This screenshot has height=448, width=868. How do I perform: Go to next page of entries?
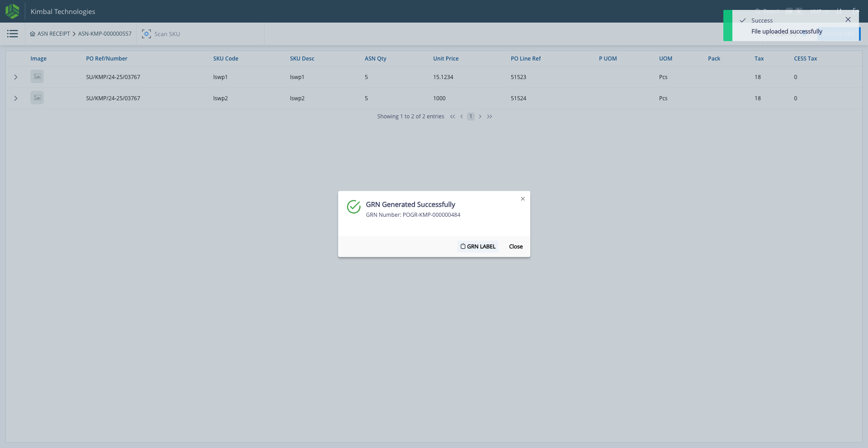(x=480, y=117)
